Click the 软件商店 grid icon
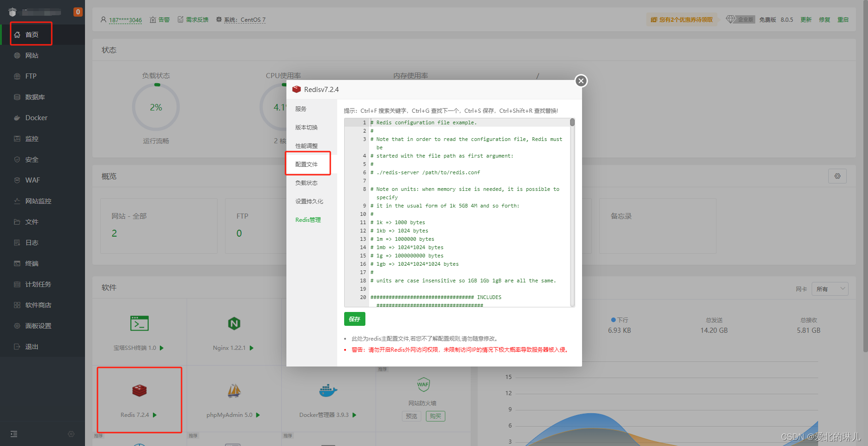868x446 pixels. point(17,305)
